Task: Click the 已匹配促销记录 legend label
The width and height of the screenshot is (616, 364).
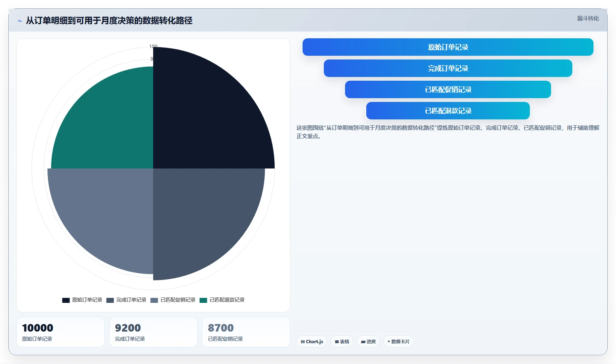Action: click(178, 300)
